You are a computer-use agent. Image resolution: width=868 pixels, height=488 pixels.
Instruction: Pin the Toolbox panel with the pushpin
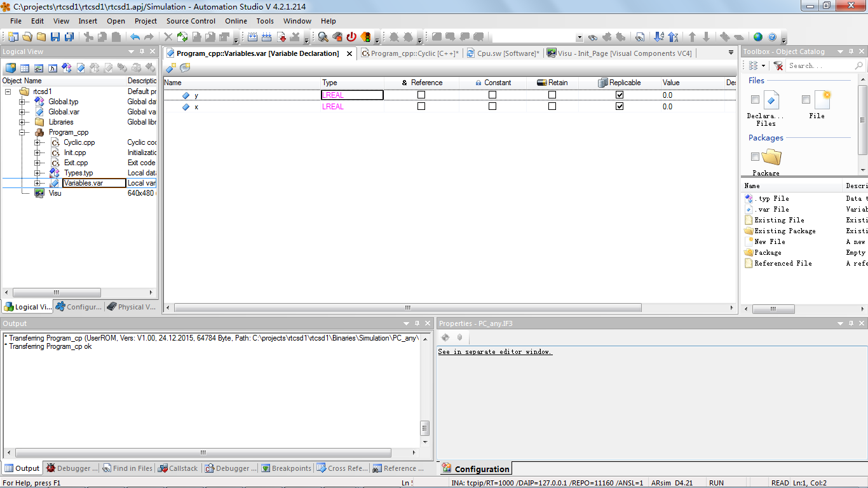click(850, 51)
